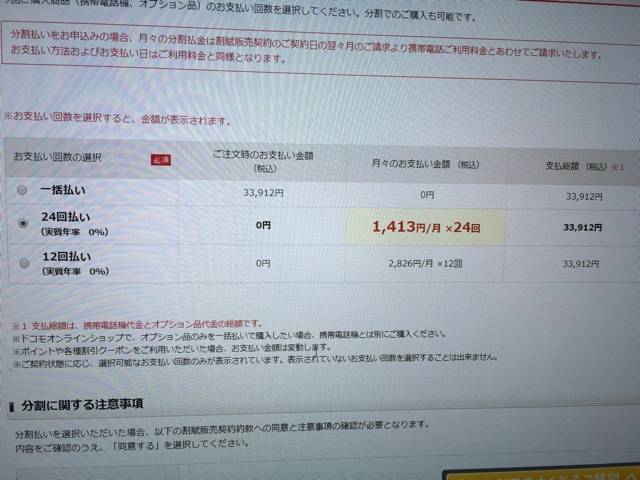Click the 実質年率 0% text under 12回払い

[76, 271]
